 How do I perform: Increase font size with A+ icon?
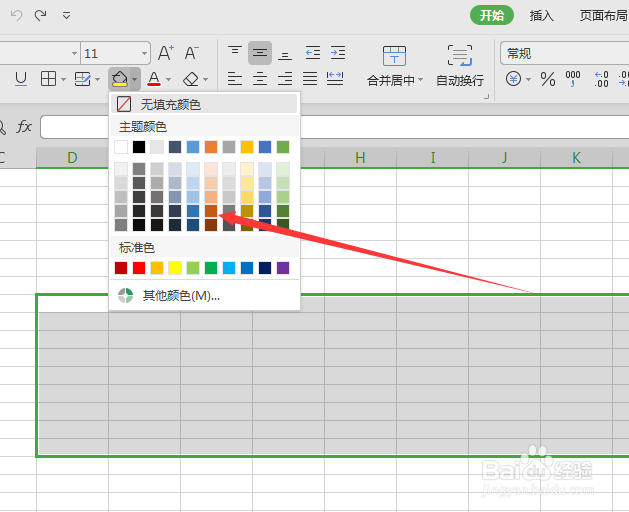166,53
